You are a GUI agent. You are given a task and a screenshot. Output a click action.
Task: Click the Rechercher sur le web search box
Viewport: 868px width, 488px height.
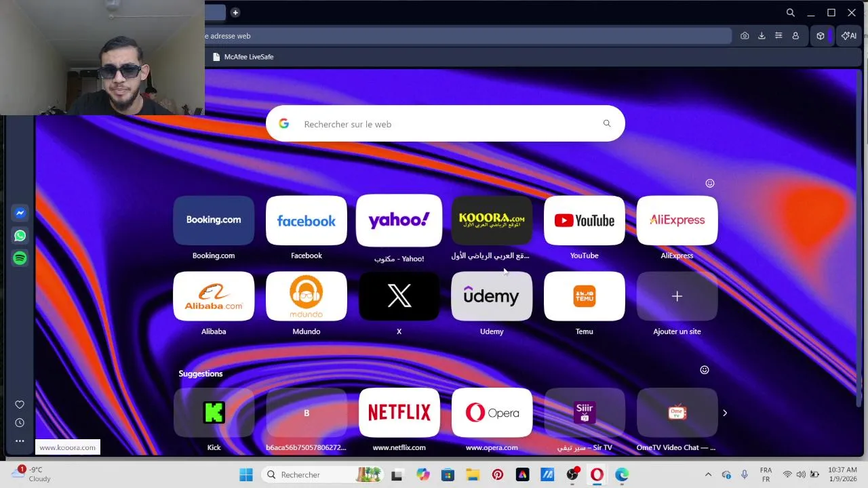pyautogui.click(x=445, y=124)
